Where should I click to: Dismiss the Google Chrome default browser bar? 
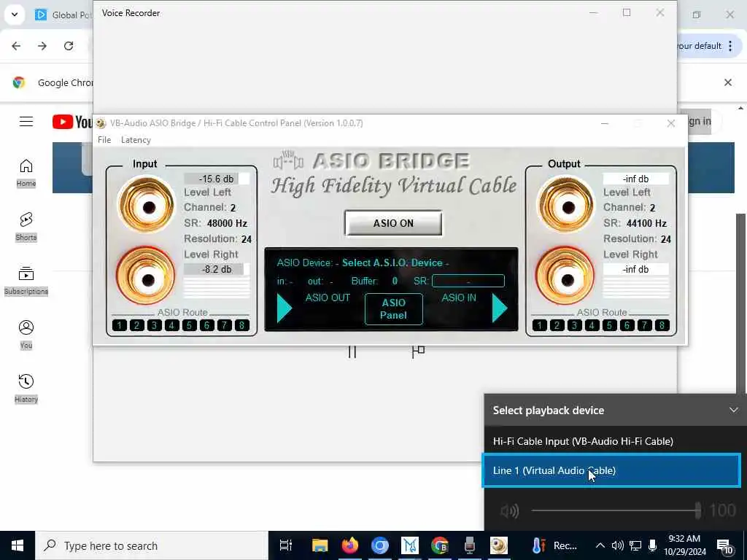[728, 82]
